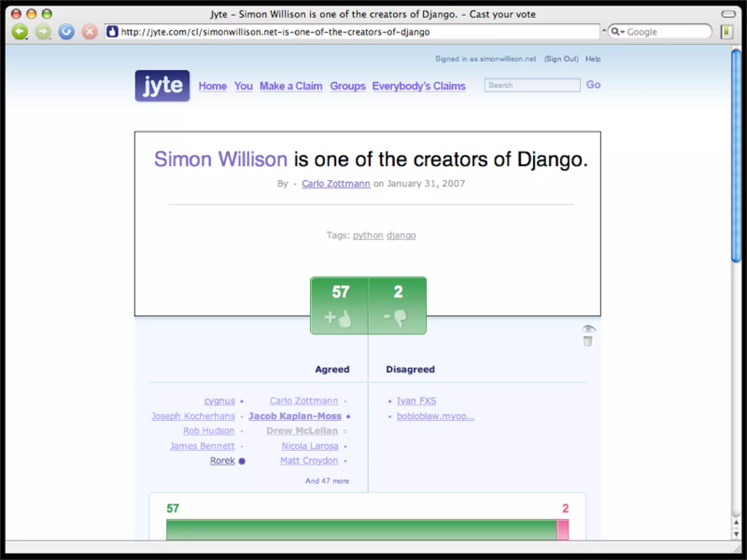The image size is (747, 560).
Task: Open Everybody's Claims
Action: click(419, 86)
